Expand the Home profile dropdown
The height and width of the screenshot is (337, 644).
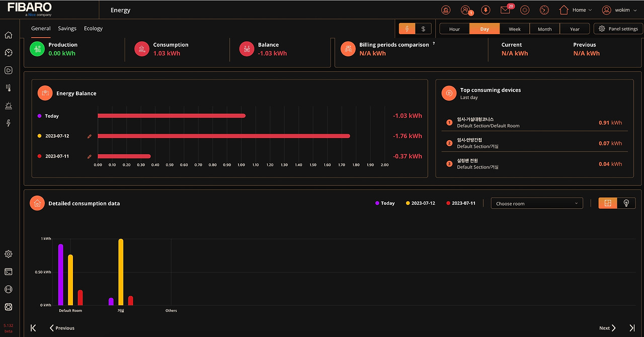576,10
